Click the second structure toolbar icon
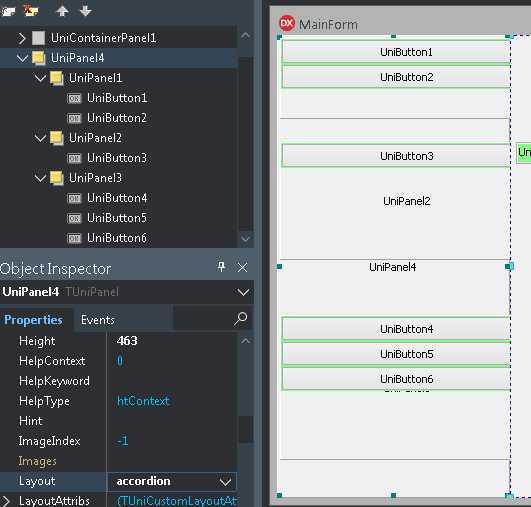Viewport: 531px width, 507px height. pyautogui.click(x=31, y=12)
